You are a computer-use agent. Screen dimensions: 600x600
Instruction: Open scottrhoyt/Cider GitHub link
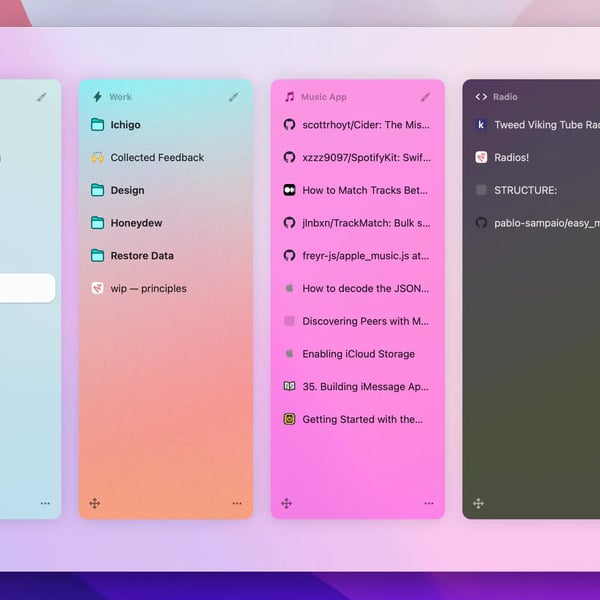click(365, 125)
